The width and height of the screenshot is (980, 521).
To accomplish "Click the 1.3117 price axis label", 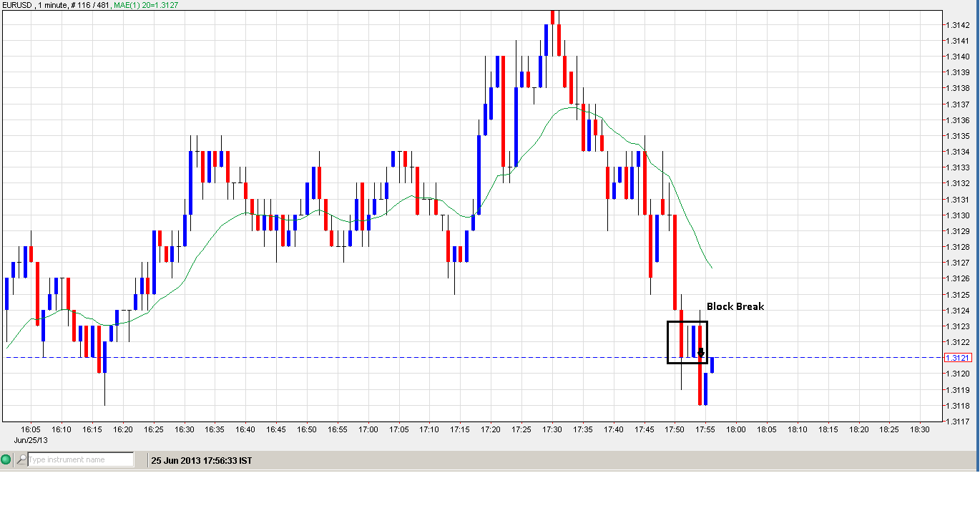I will 957,422.
